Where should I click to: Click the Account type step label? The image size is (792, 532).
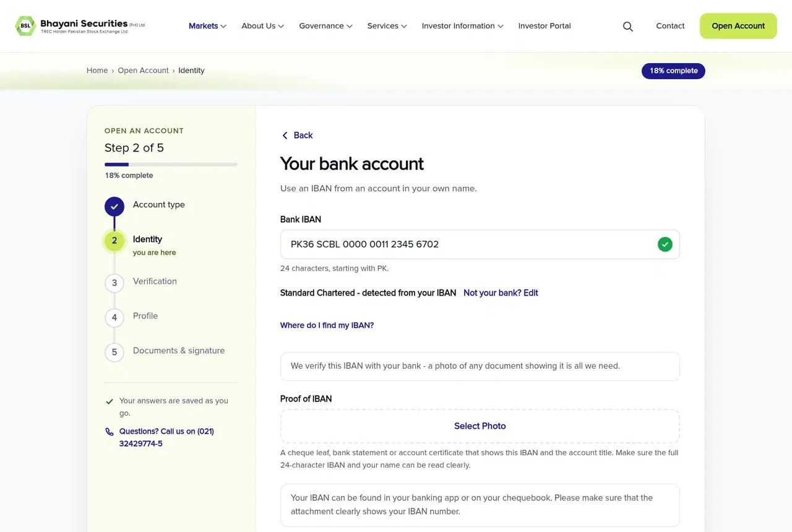click(x=159, y=205)
